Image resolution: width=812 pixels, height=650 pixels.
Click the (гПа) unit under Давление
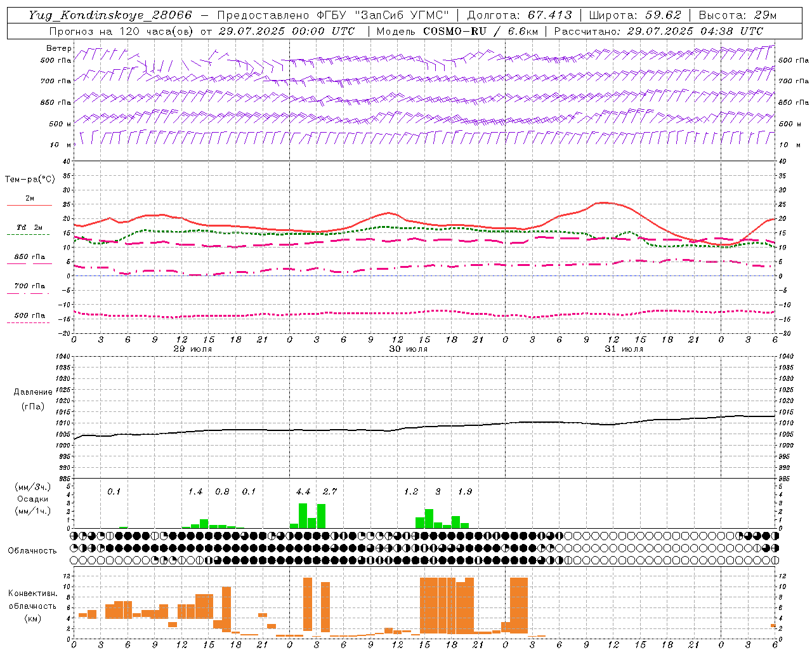click(33, 406)
